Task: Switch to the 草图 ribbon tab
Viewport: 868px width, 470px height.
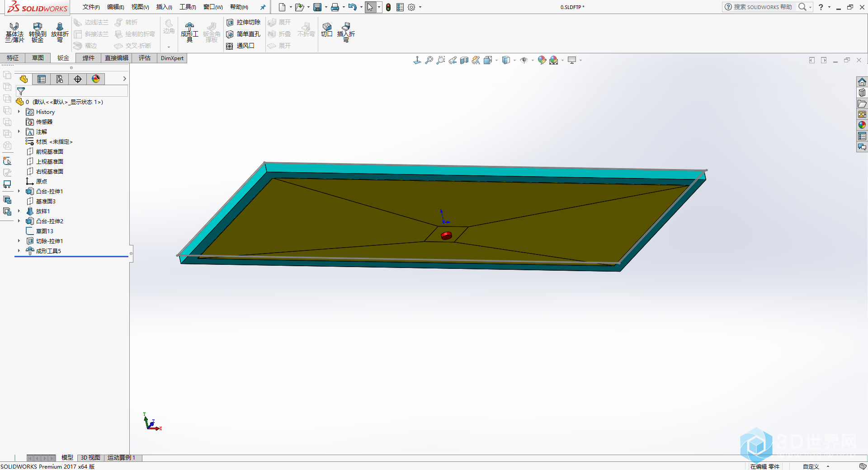Action: pyautogui.click(x=38, y=58)
